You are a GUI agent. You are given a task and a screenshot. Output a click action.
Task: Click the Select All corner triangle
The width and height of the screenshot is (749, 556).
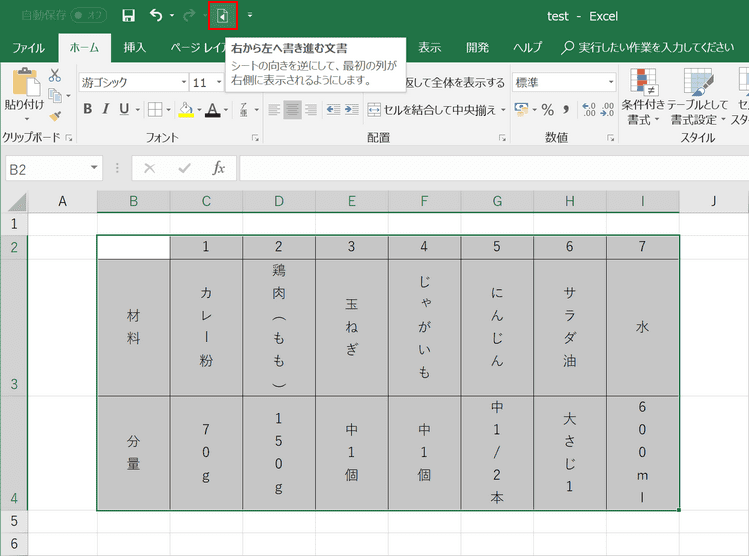[17, 202]
